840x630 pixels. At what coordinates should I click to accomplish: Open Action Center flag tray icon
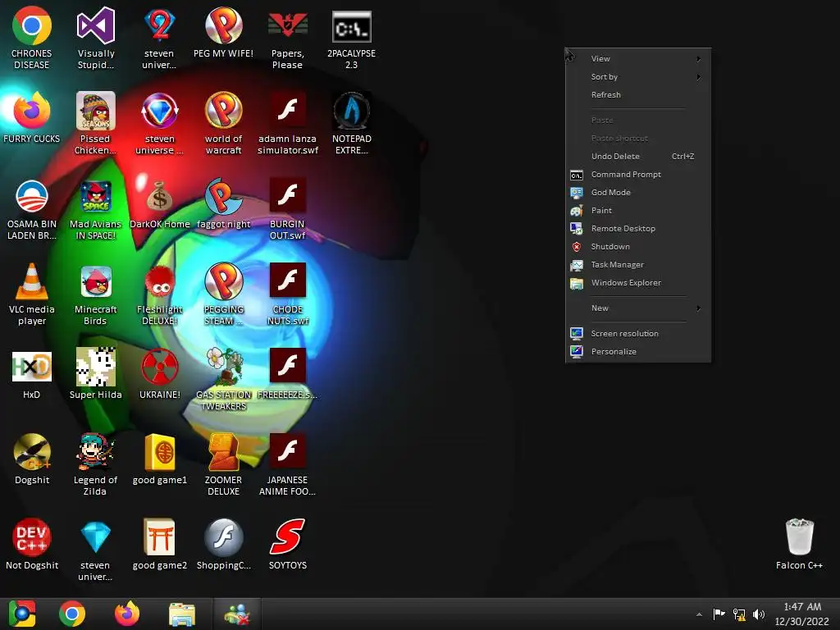click(719, 614)
